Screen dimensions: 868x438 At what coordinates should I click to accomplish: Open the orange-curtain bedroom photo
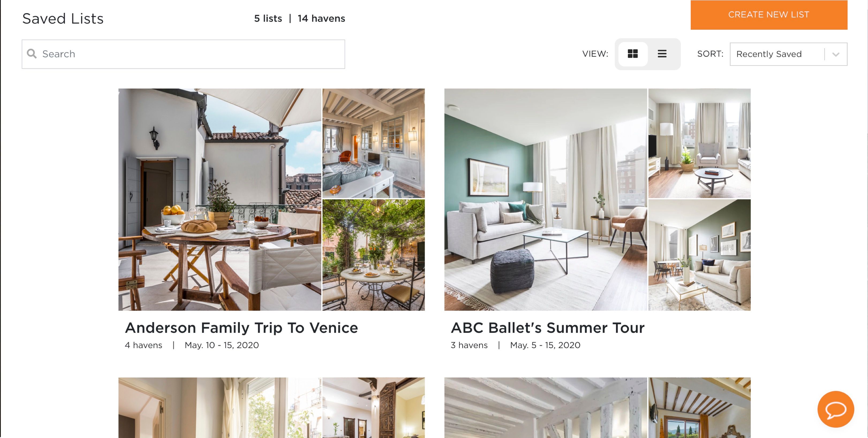tap(699, 408)
